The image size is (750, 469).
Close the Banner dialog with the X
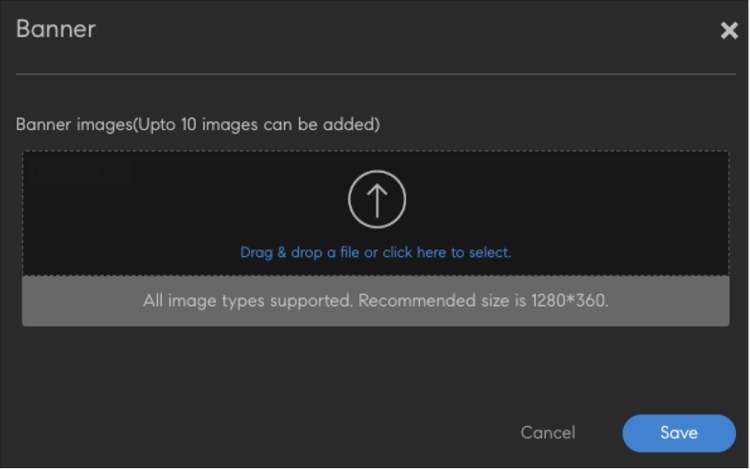pos(729,31)
